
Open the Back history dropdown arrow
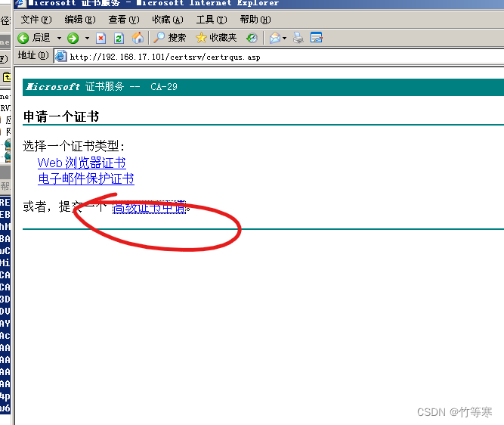[59, 38]
